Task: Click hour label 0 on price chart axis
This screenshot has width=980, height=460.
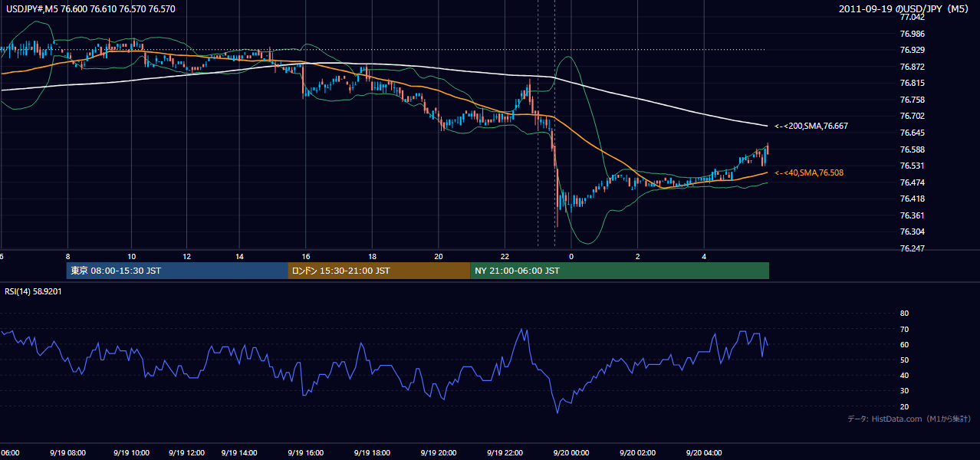Action: (571, 256)
